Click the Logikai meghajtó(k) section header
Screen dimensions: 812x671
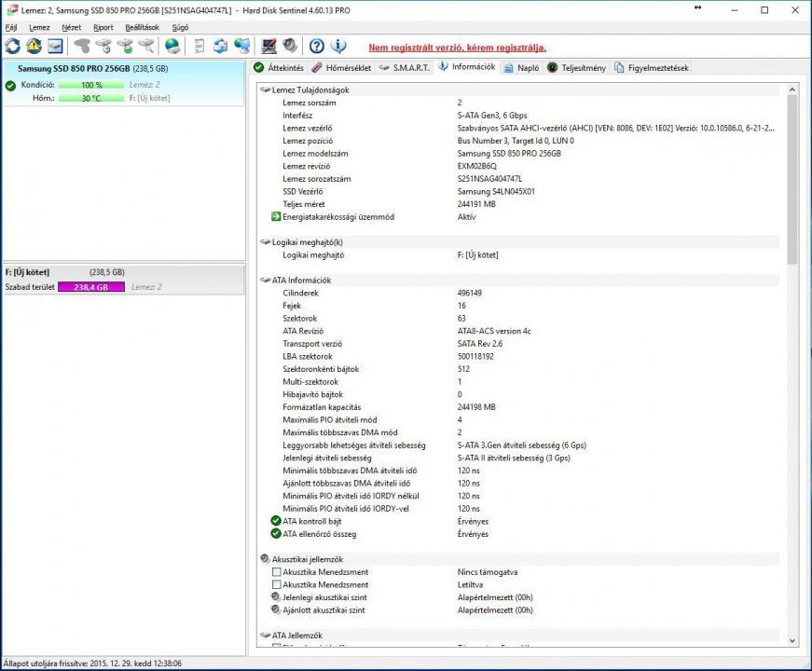click(x=519, y=241)
